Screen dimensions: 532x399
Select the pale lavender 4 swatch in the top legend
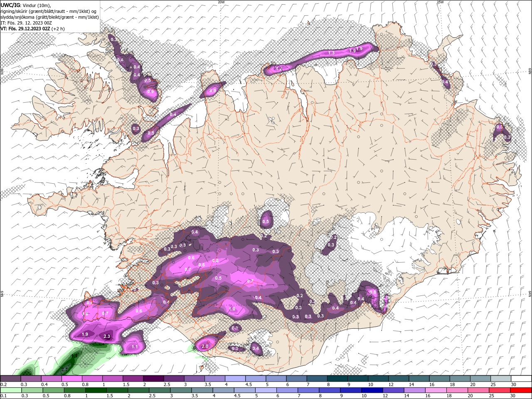(x=235, y=379)
